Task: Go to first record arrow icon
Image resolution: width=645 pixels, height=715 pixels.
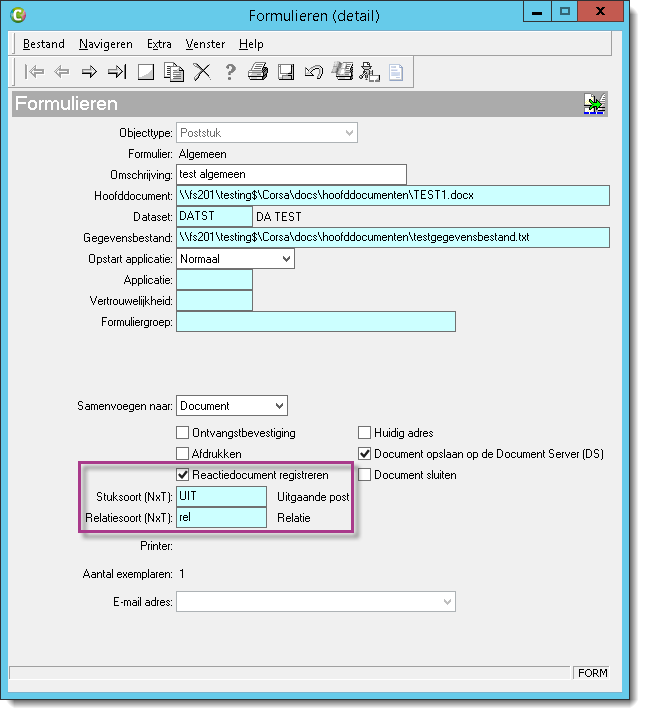Action: [34, 72]
